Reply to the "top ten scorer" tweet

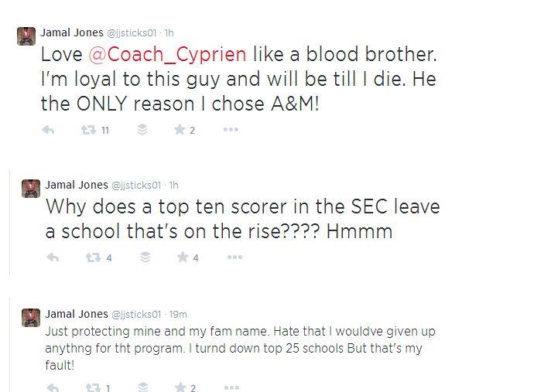53,257
